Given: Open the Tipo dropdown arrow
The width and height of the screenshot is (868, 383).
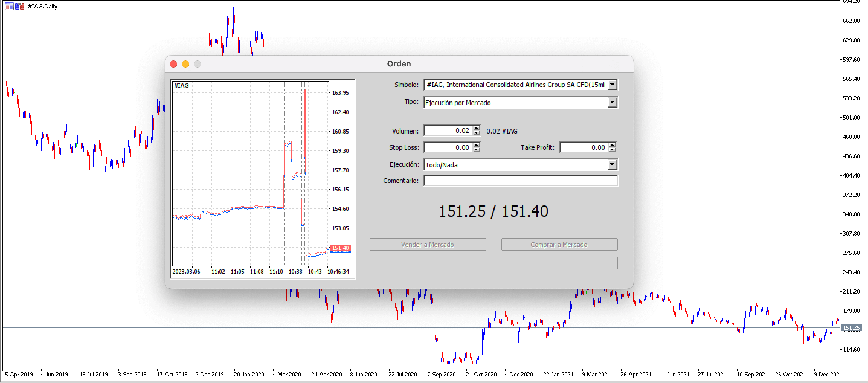Looking at the screenshot, I should click(x=612, y=102).
